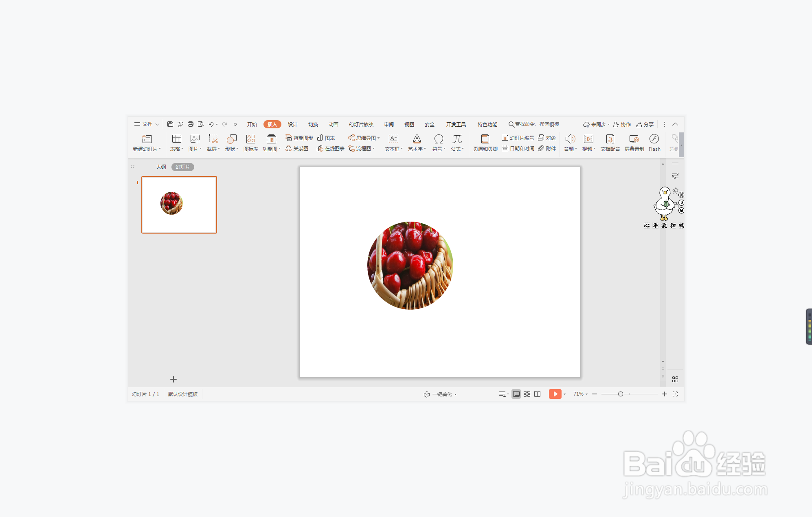Collapse the ribbon with the chevron

[x=675, y=124]
